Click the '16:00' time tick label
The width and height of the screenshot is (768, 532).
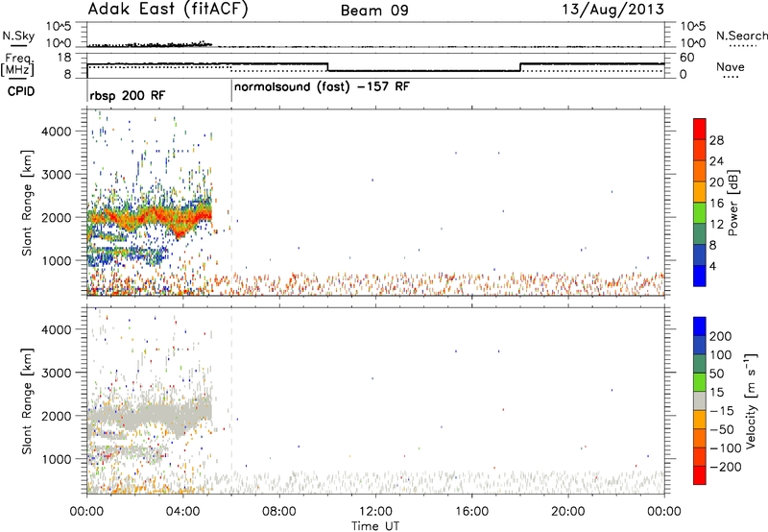click(471, 512)
